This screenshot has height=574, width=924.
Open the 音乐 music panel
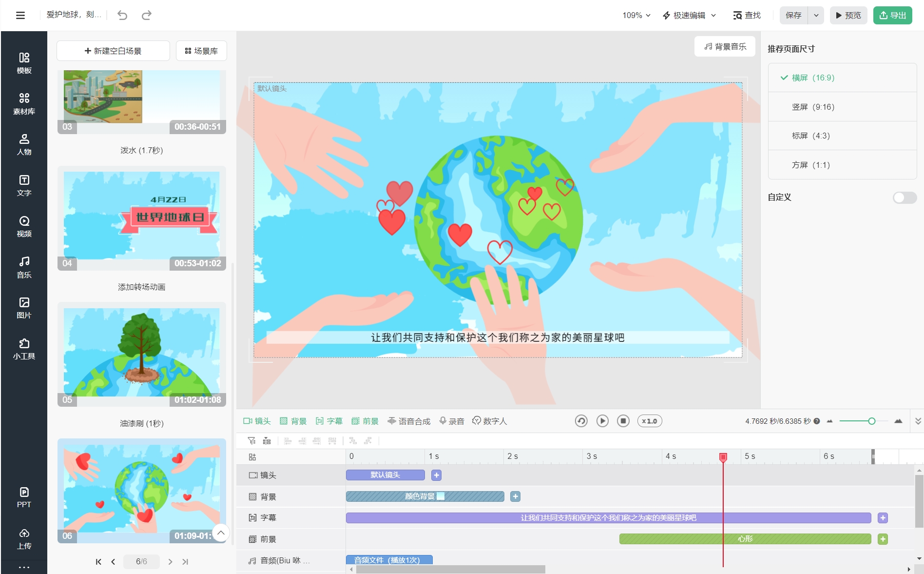[x=24, y=268]
